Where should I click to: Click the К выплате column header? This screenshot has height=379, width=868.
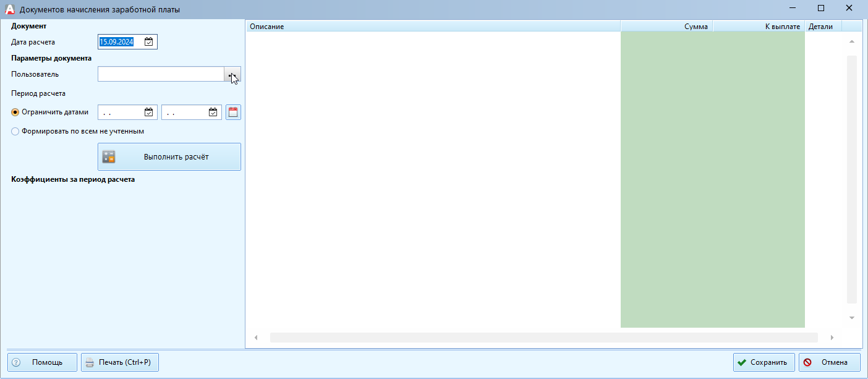coord(759,27)
